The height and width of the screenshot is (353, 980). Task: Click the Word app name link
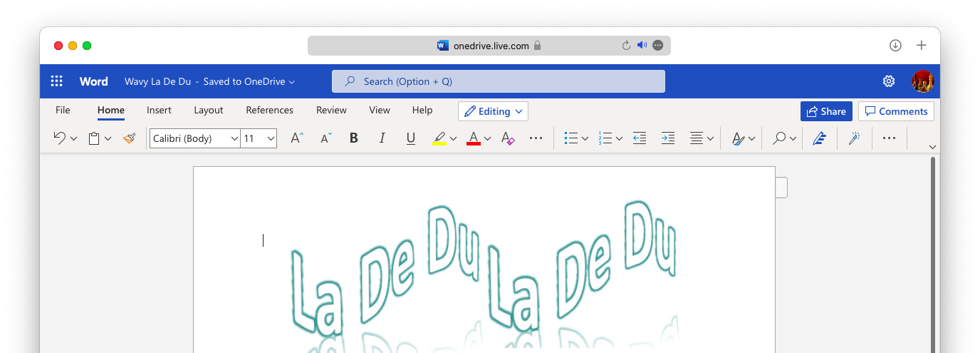[x=93, y=81]
